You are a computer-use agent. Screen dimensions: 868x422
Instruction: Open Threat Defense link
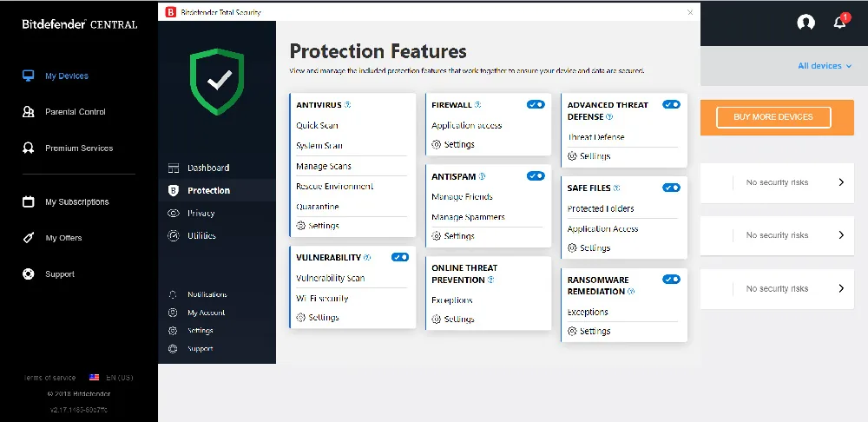coord(595,137)
